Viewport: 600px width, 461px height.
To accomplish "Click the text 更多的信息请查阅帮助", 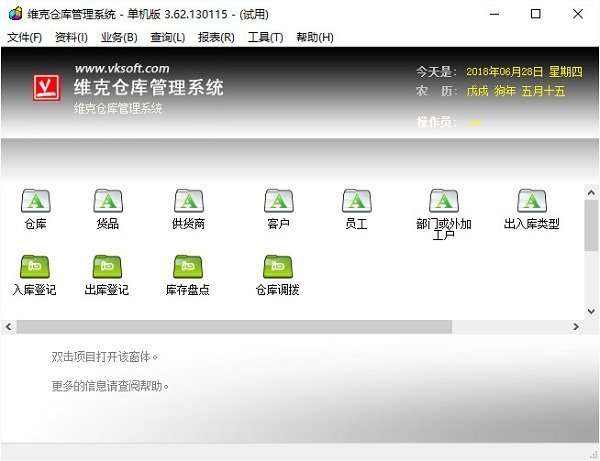I will [x=110, y=386].
